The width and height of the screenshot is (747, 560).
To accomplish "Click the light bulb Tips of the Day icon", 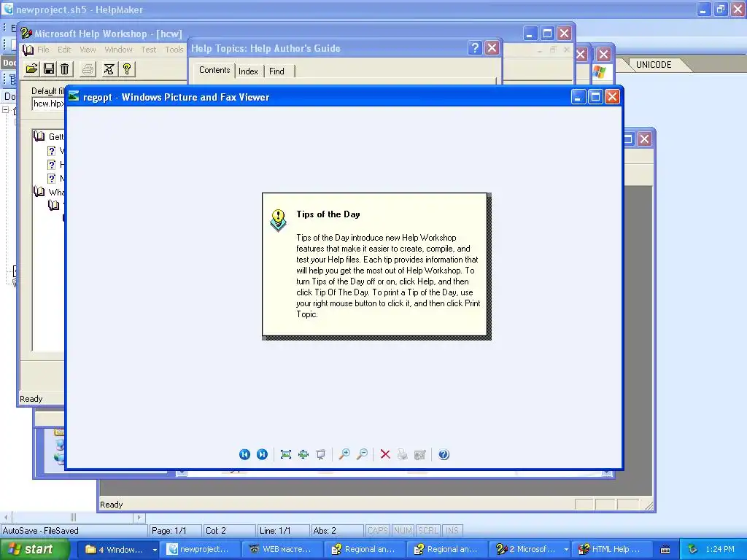I will pyautogui.click(x=278, y=220).
